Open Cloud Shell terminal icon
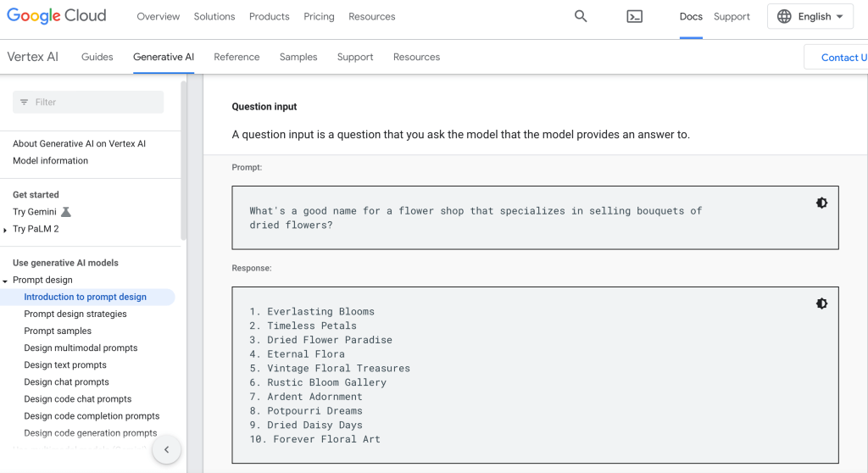Image resolution: width=868 pixels, height=473 pixels. (634, 16)
